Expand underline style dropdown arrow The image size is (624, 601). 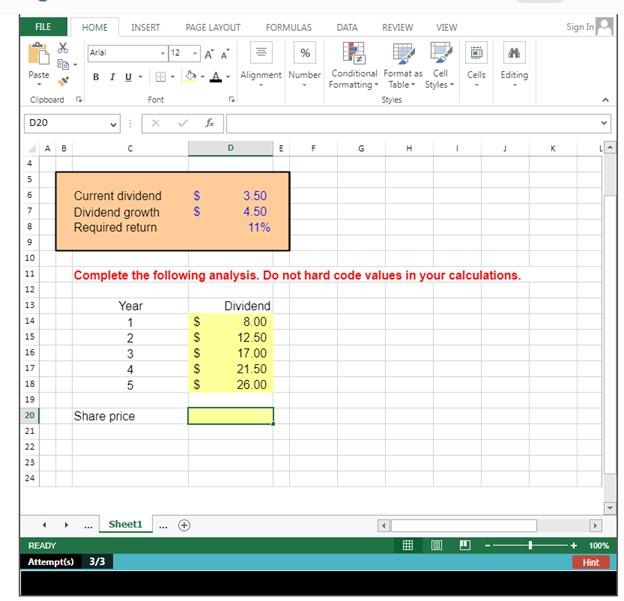tap(140, 77)
